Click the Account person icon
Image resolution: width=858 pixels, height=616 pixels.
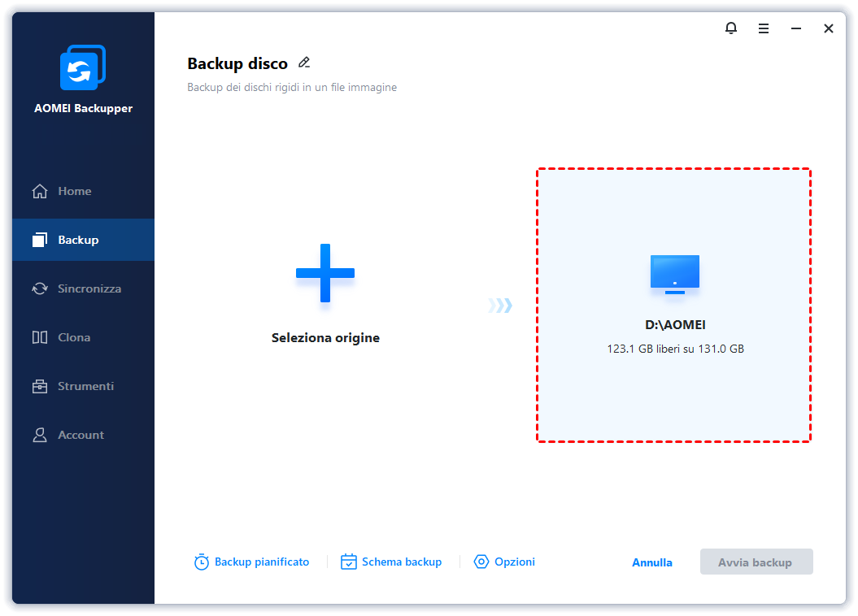(39, 435)
